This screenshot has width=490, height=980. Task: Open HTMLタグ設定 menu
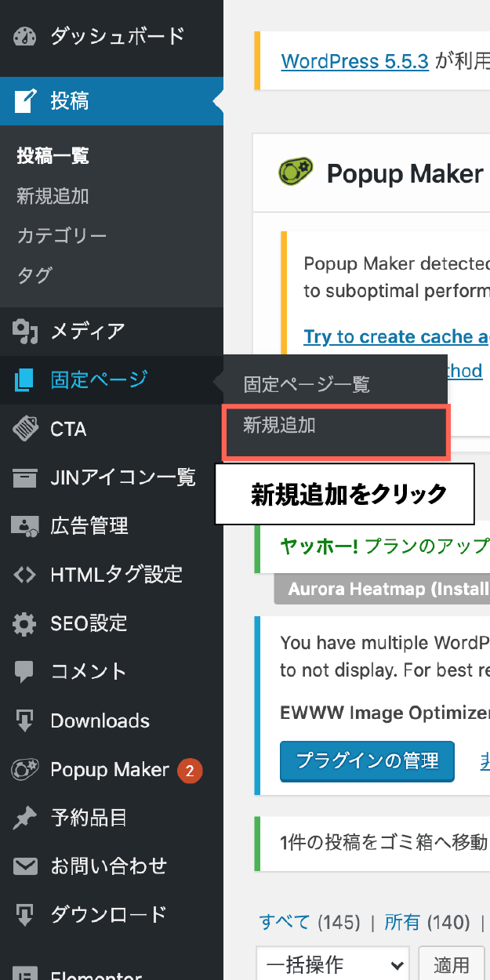coord(111,575)
